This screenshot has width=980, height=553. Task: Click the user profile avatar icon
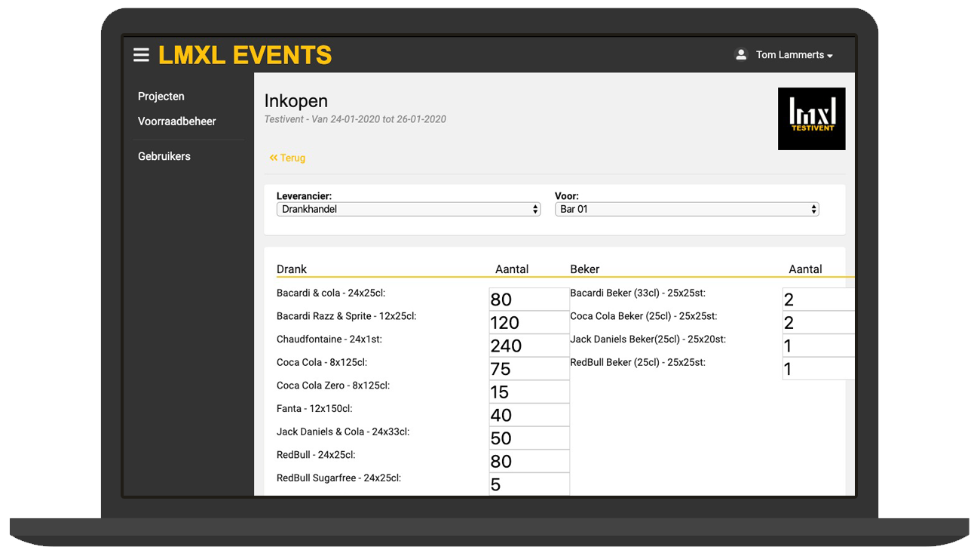740,55
